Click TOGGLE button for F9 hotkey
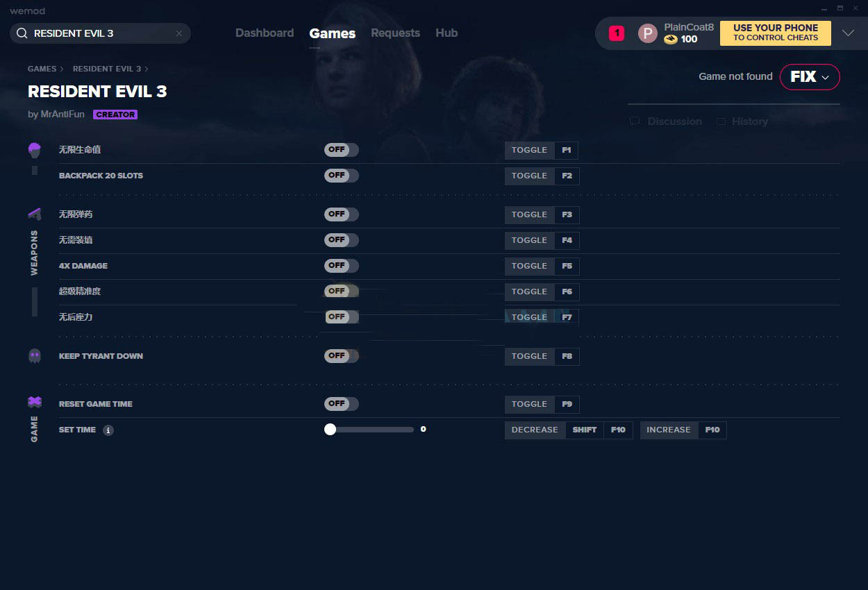 (530, 404)
